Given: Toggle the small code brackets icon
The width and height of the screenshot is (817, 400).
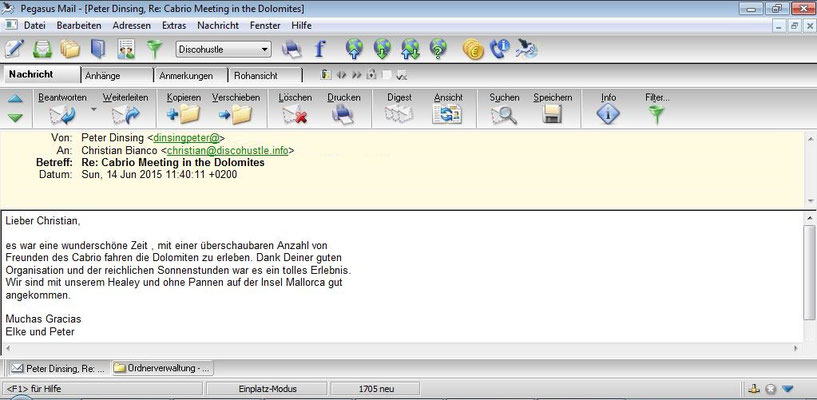Looking at the screenshot, I should point(341,75).
